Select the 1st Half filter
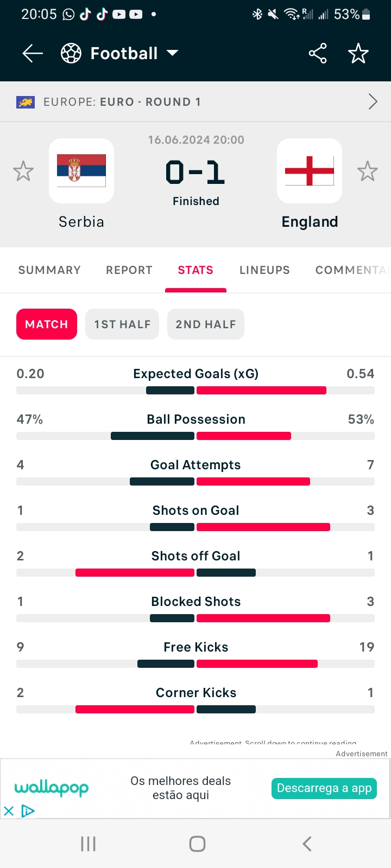 coord(122,324)
